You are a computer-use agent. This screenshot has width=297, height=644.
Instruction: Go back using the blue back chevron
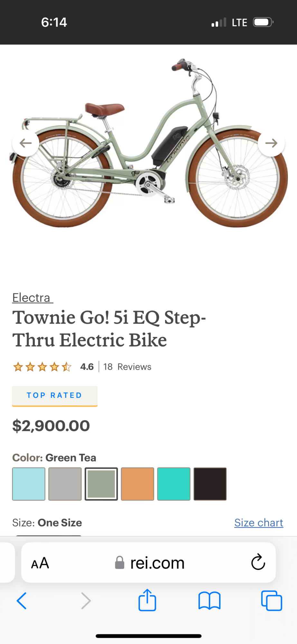pyautogui.click(x=22, y=600)
